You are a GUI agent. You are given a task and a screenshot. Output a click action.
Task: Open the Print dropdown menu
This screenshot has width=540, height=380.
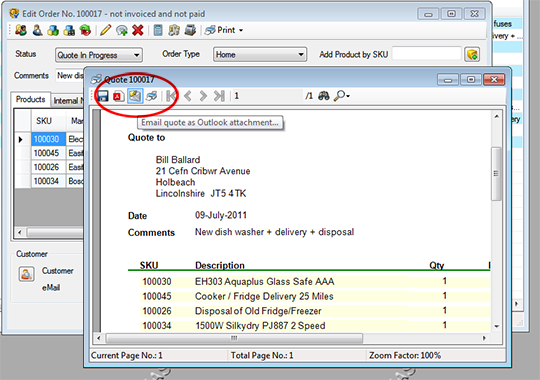(224, 30)
